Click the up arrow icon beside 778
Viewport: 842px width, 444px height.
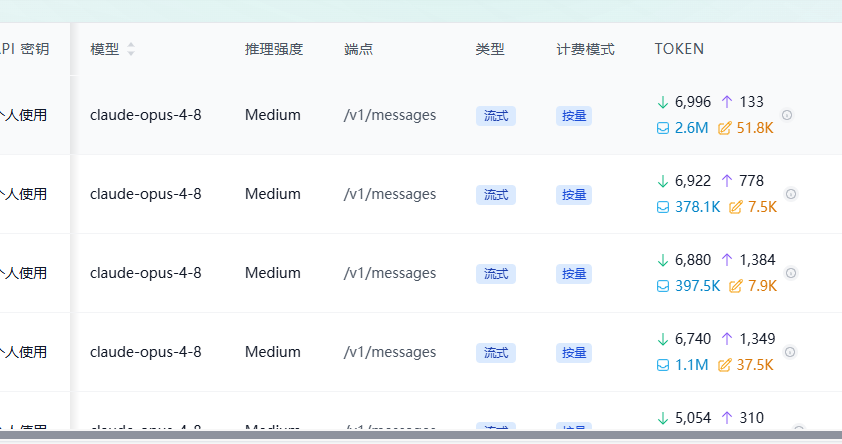[727, 181]
